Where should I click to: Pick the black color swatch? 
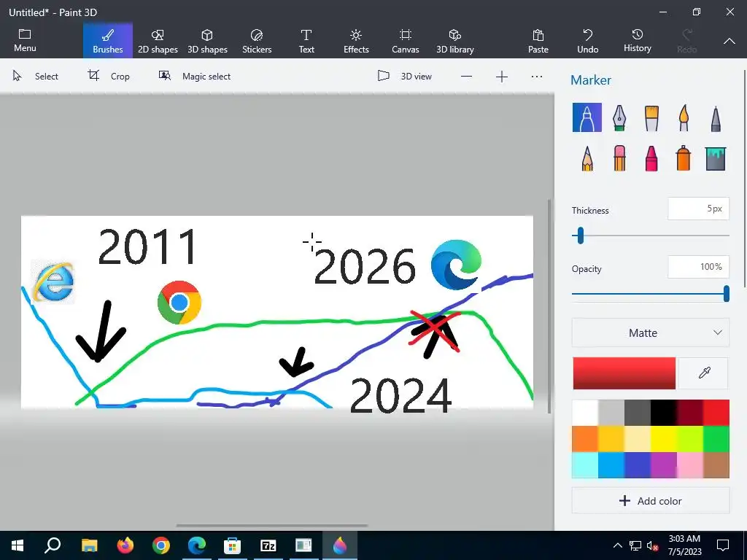(664, 413)
